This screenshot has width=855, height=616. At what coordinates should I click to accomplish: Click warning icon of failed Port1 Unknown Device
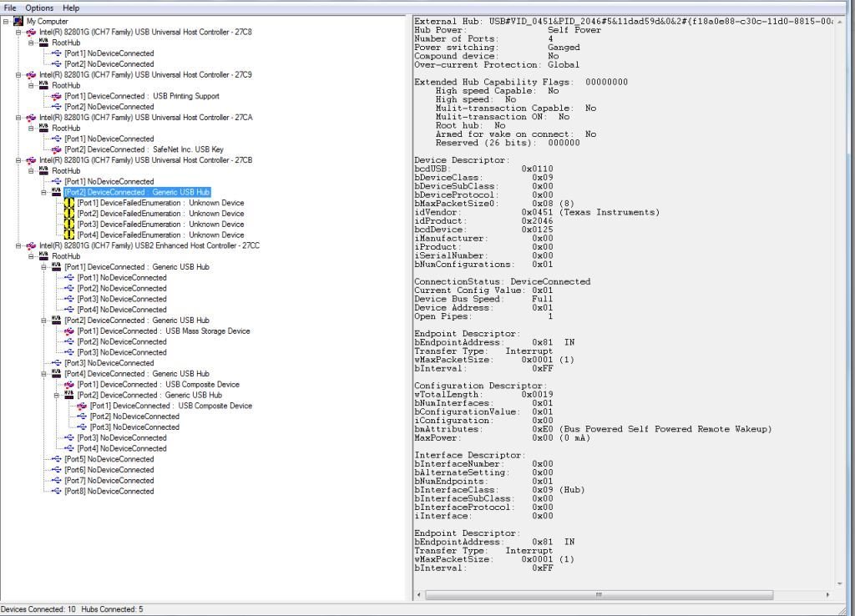pyautogui.click(x=68, y=203)
